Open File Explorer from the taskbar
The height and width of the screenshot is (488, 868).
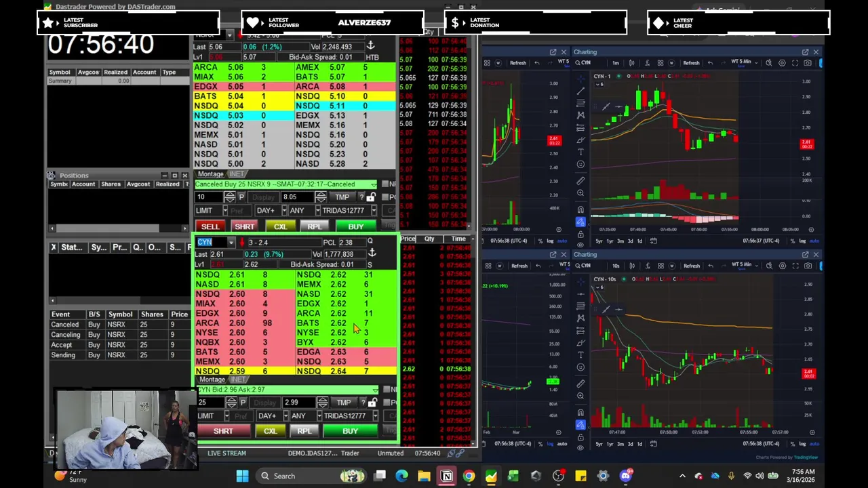pos(424,476)
